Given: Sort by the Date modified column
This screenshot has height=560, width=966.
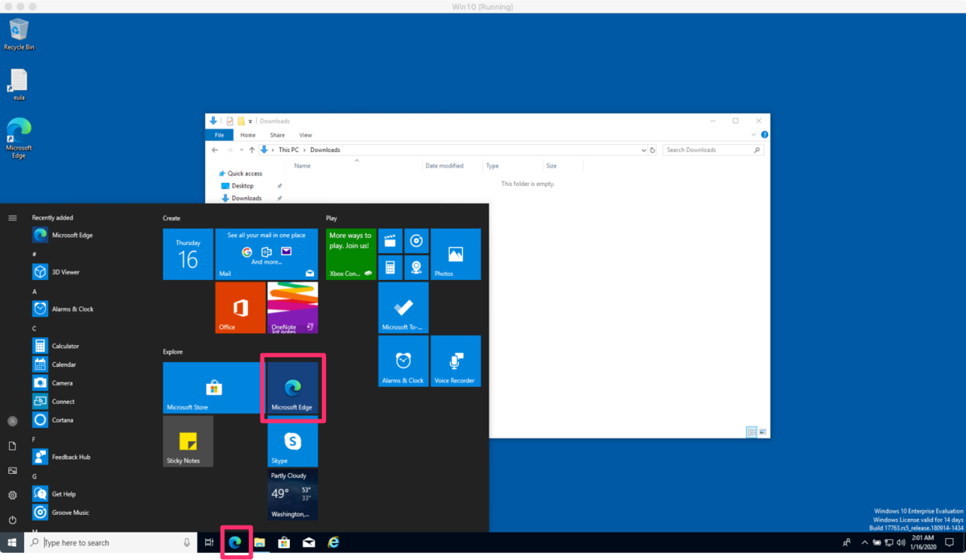Looking at the screenshot, I should click(x=444, y=166).
